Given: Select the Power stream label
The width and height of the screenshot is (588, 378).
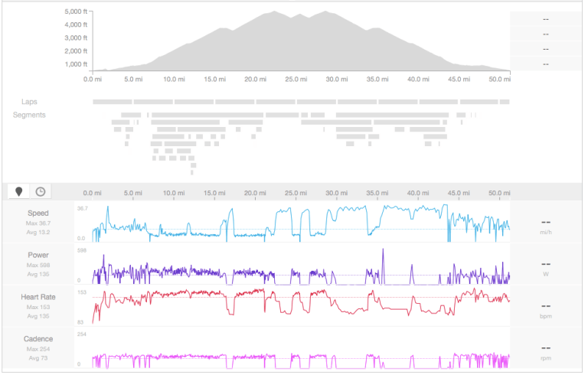Looking at the screenshot, I should (38, 255).
